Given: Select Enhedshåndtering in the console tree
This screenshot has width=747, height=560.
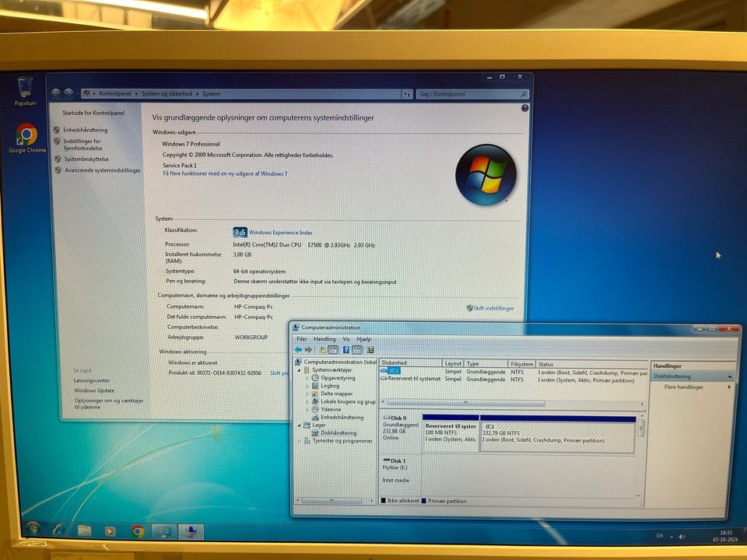Looking at the screenshot, I should (x=342, y=417).
